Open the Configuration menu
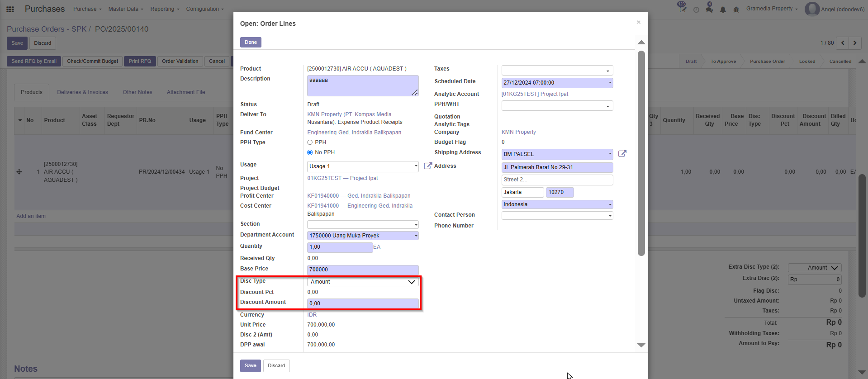This screenshot has height=379, width=868. click(205, 9)
